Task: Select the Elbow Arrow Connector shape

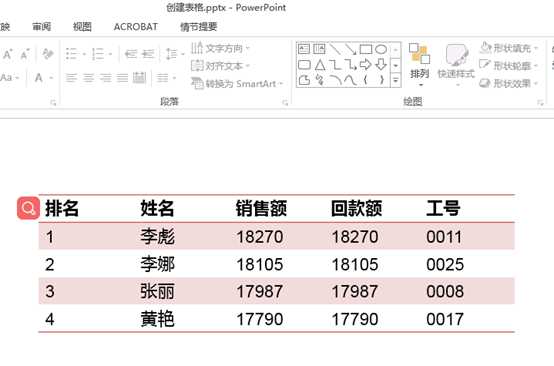Action: tap(350, 65)
